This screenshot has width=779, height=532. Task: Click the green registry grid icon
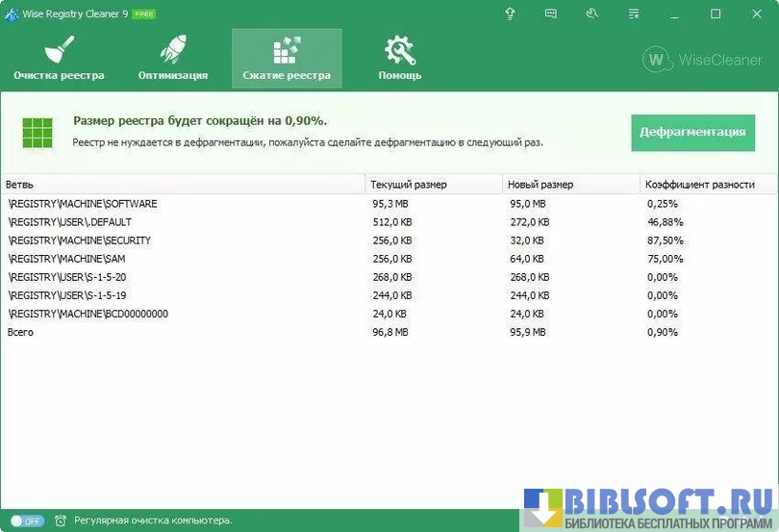[38, 132]
